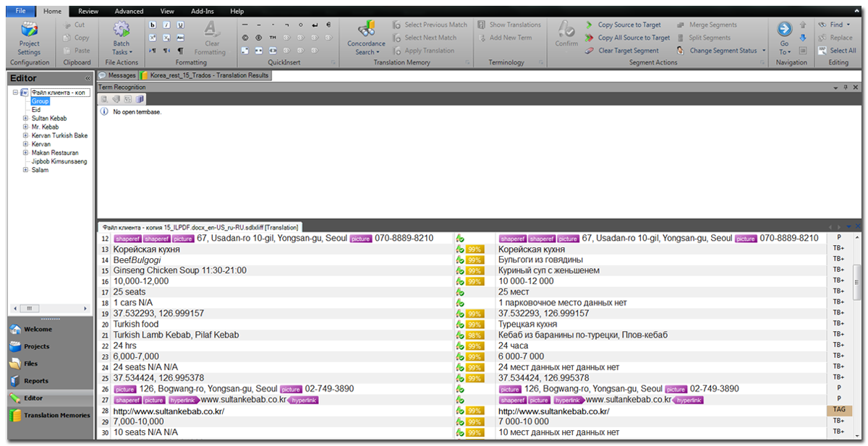Click the Copy Source to Target icon

coord(590,25)
